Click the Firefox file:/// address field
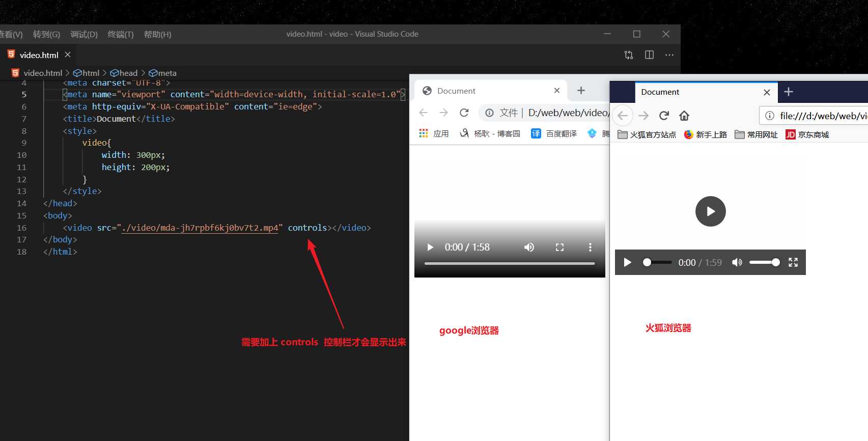Image resolution: width=868 pixels, height=441 pixels. 823,116
